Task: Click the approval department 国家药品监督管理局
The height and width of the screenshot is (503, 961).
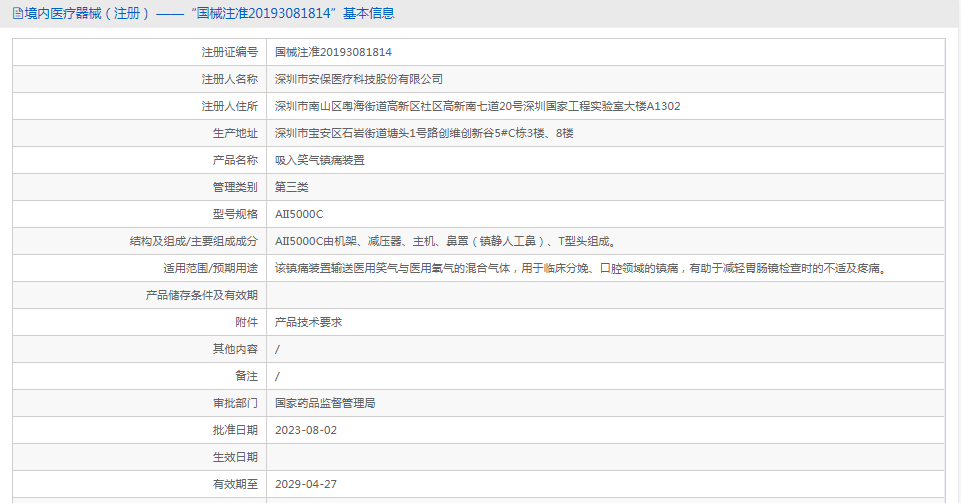Action: pyautogui.click(x=325, y=403)
